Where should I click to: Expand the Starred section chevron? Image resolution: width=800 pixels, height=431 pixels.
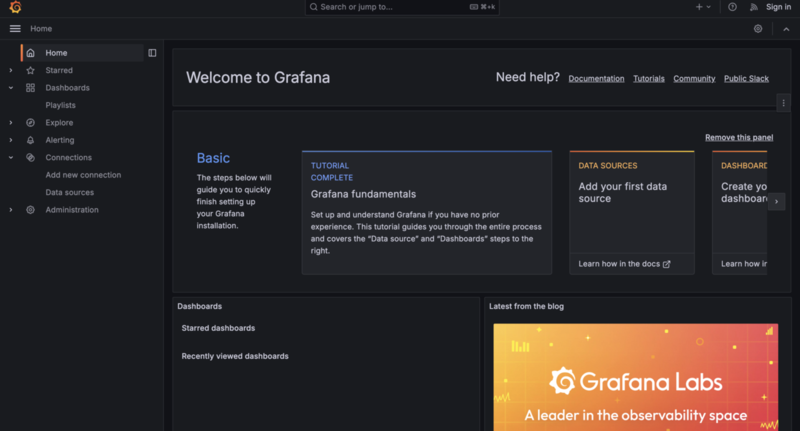[x=11, y=70]
